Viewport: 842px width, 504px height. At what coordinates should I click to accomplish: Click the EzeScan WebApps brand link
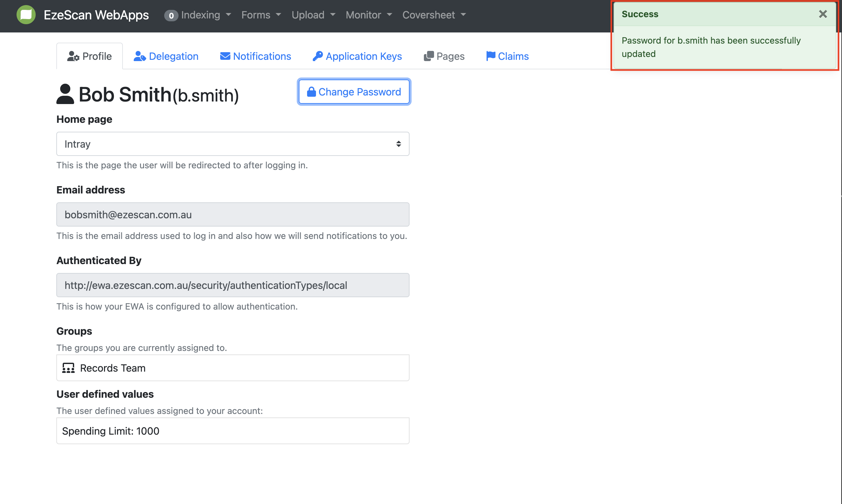[x=96, y=15]
